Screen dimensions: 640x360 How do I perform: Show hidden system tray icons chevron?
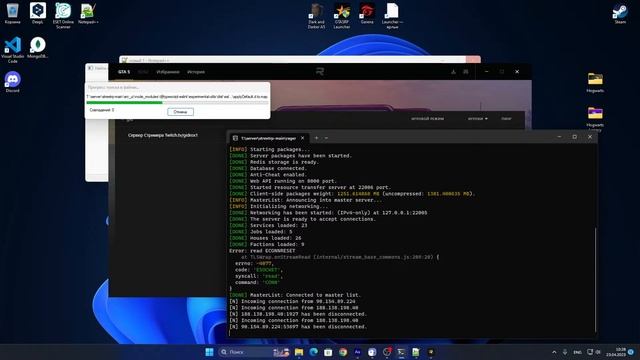[x=554, y=352]
